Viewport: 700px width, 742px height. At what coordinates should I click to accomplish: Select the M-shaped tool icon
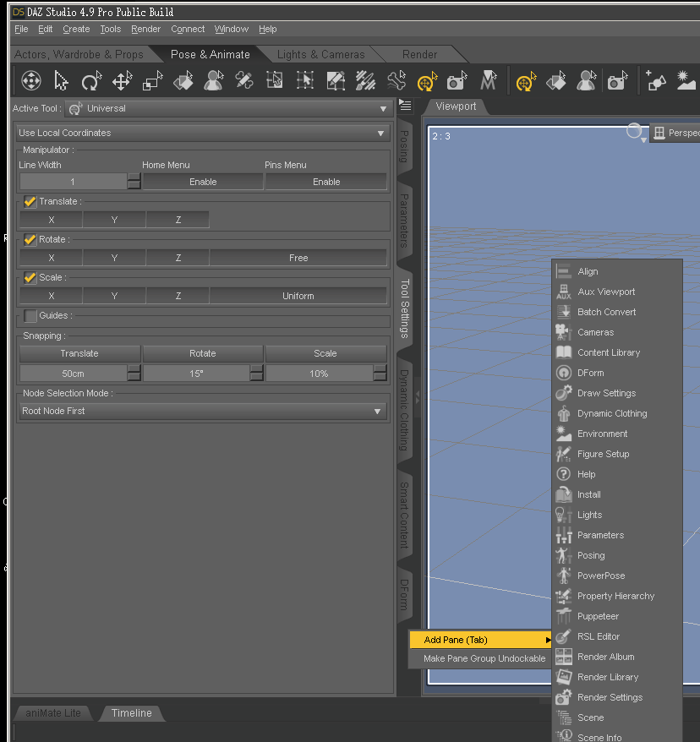[x=488, y=81]
